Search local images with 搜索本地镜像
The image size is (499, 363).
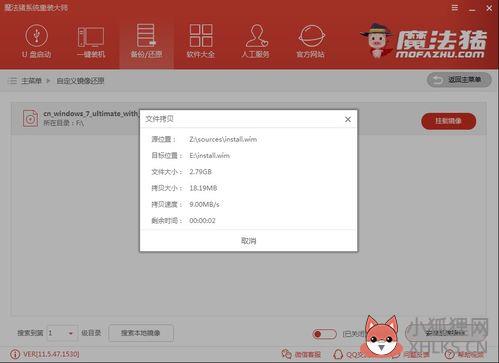[141, 333]
